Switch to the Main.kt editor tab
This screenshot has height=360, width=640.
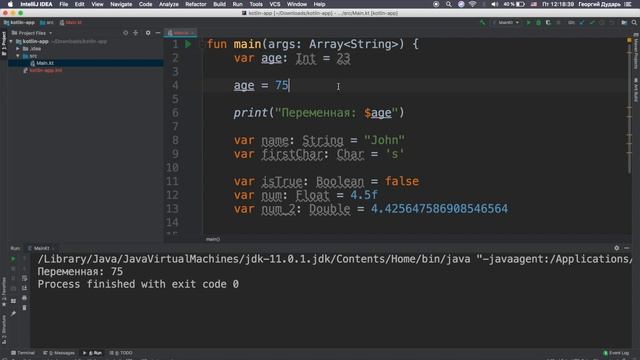click(180, 33)
